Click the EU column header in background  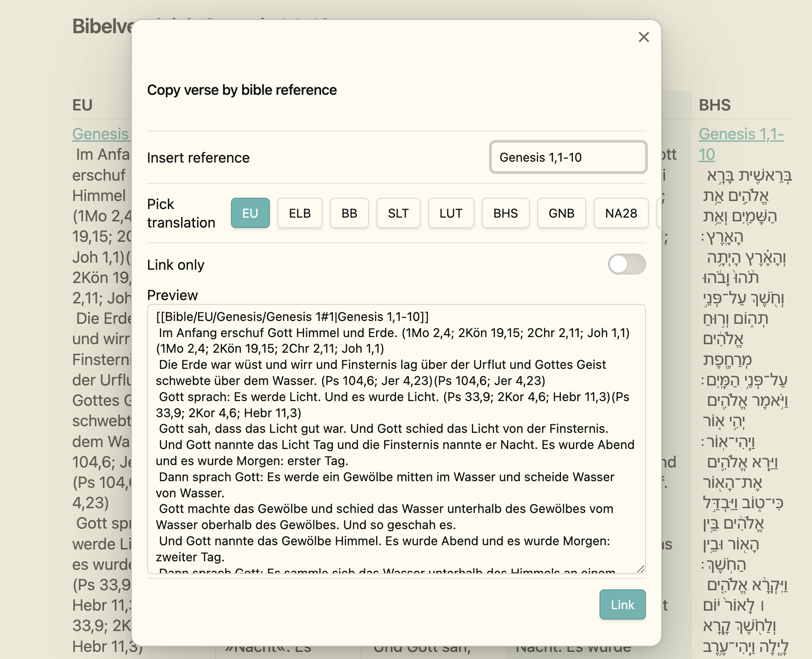(x=83, y=105)
